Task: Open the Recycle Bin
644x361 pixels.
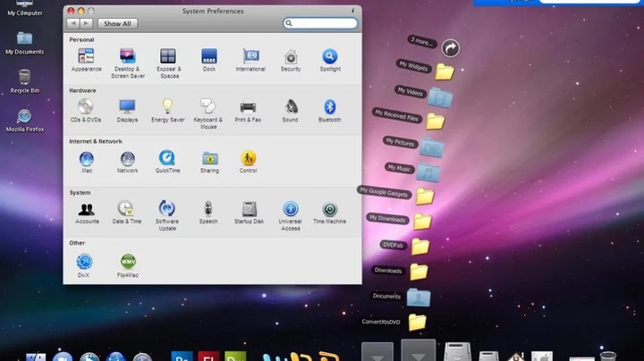Action: coord(25,81)
